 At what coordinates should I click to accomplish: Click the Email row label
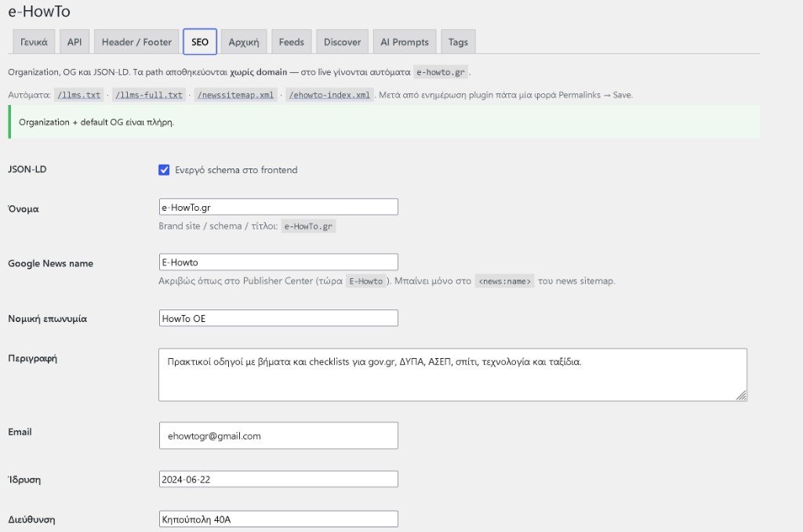click(x=20, y=432)
